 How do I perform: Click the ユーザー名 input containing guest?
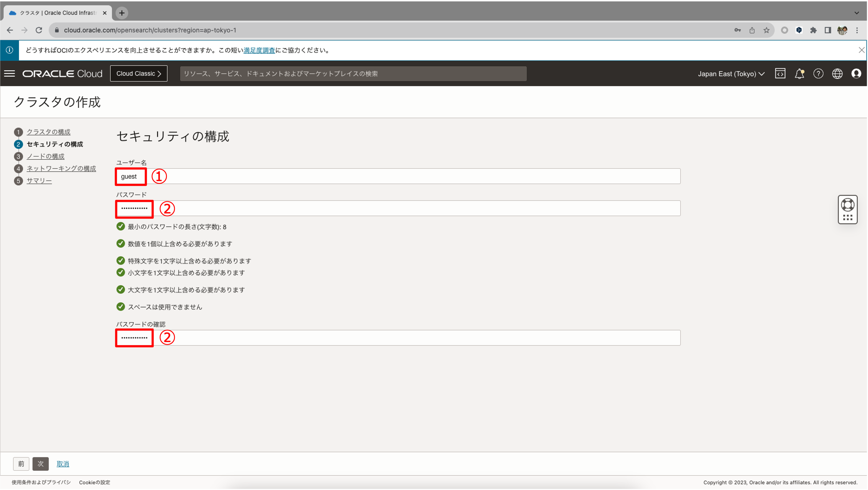(x=130, y=176)
